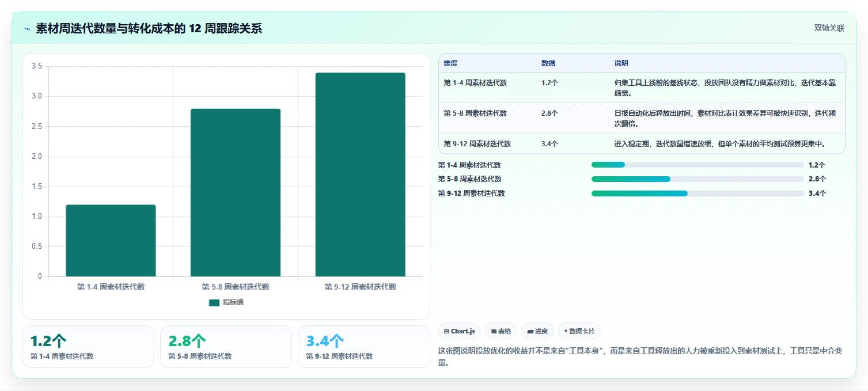
Task: Click the summary paragraph starting 这张图说明
Action: 640,356
